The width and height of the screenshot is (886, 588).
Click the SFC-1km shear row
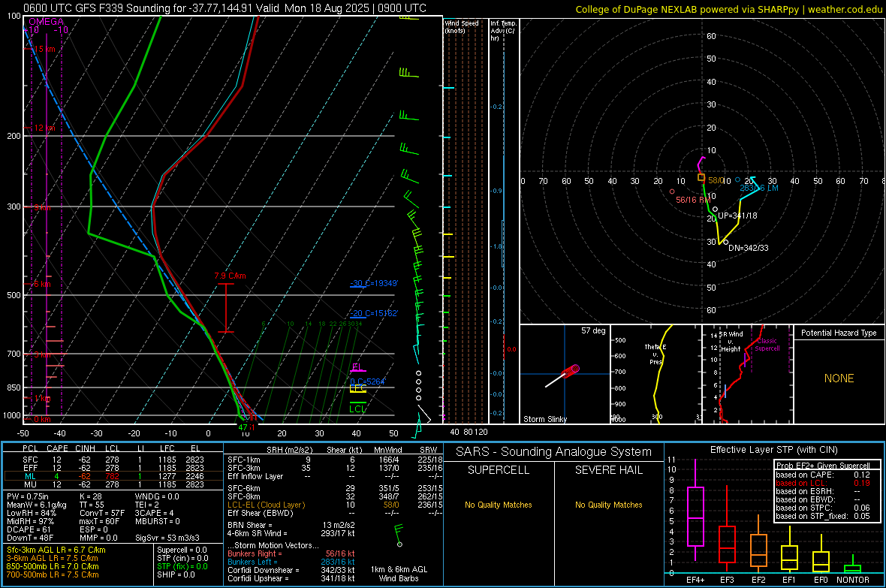click(x=335, y=460)
